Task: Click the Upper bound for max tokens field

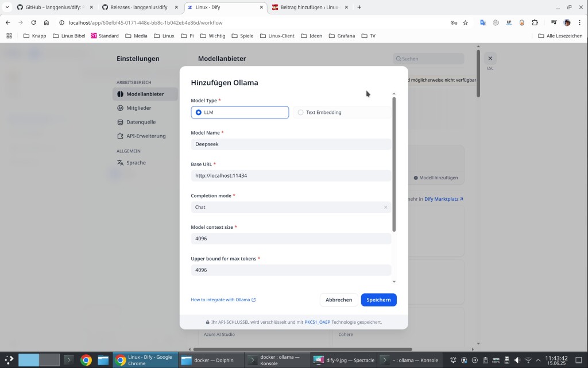Action: pyautogui.click(x=291, y=270)
